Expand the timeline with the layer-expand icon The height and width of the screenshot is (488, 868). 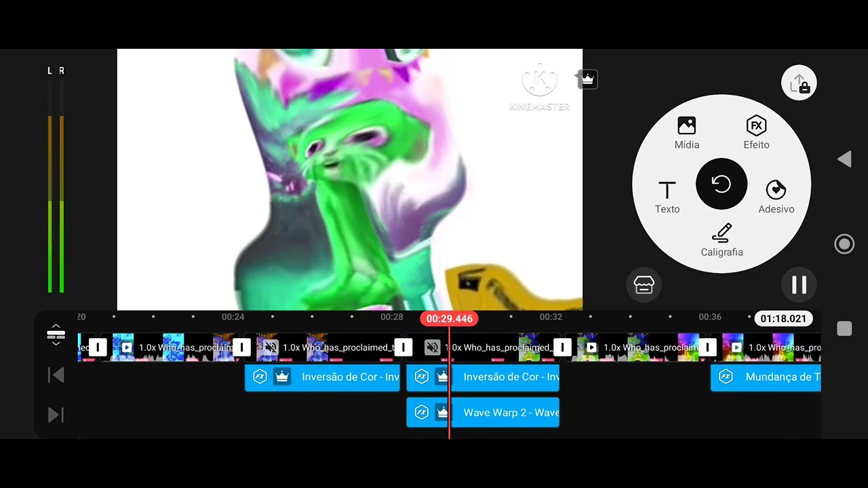tap(56, 334)
